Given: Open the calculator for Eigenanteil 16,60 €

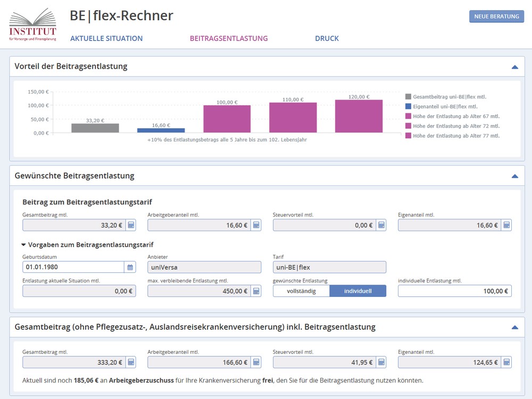Looking at the screenshot, I should 506,225.
